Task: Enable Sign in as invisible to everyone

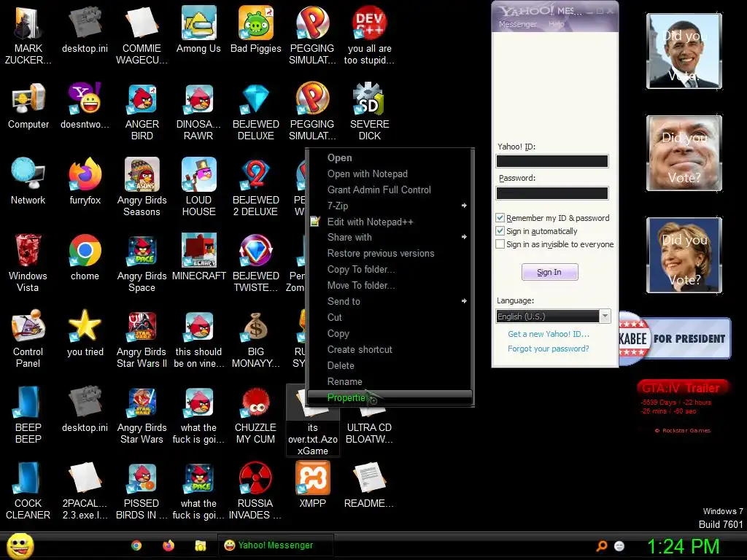Action: tap(500, 244)
